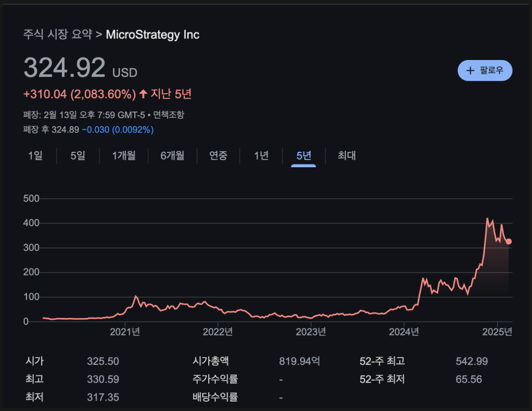This screenshot has height=411, width=532.
Task: Click the 시가총액 label
Action: (x=211, y=361)
